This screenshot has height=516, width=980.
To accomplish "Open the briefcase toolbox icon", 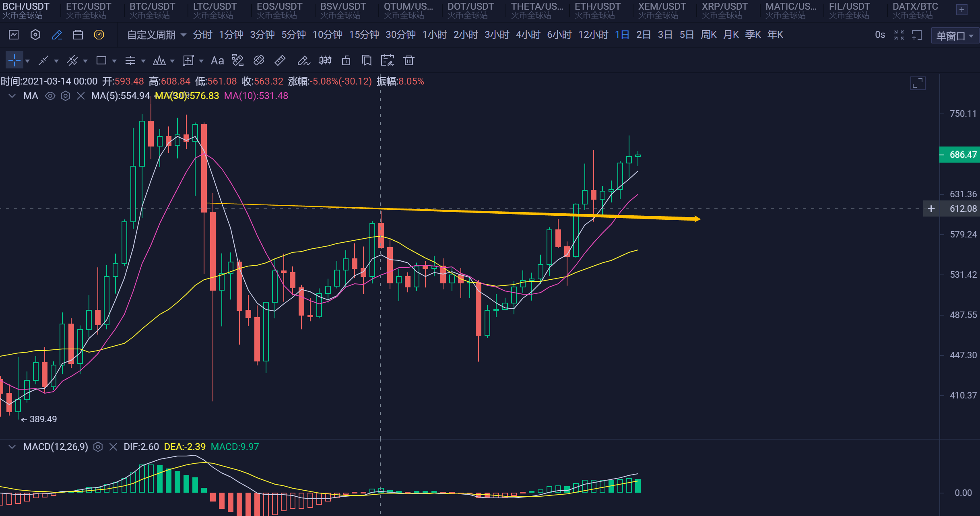I will click(x=78, y=35).
